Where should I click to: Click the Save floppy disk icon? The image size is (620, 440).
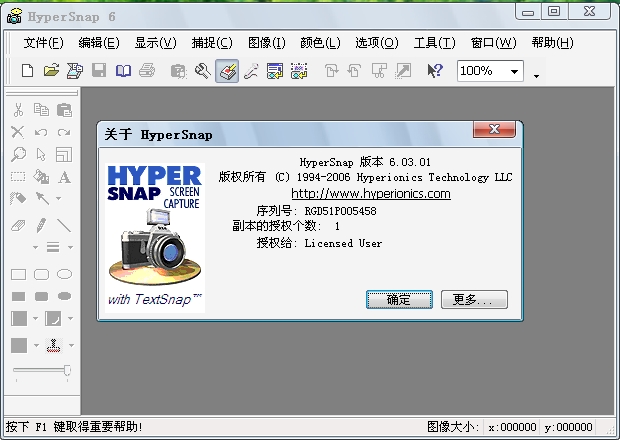point(99,71)
